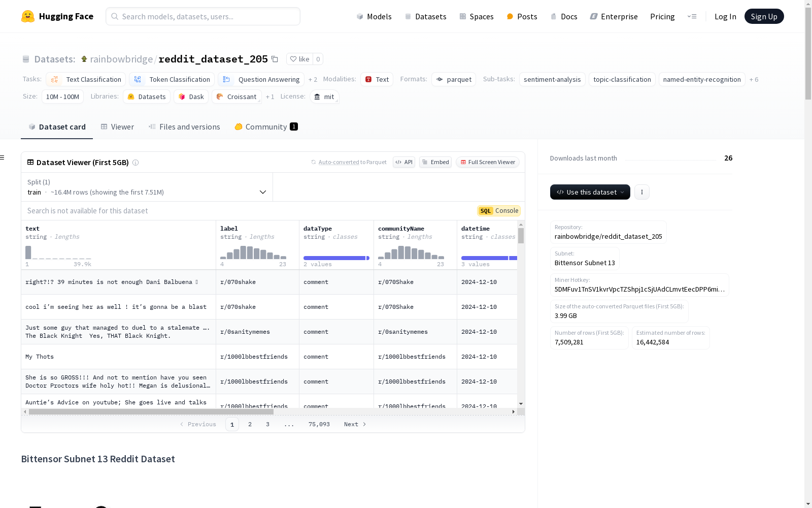Click the 'My Thots' text cell
Viewport: 812px width, 508px height.
pyautogui.click(x=119, y=357)
